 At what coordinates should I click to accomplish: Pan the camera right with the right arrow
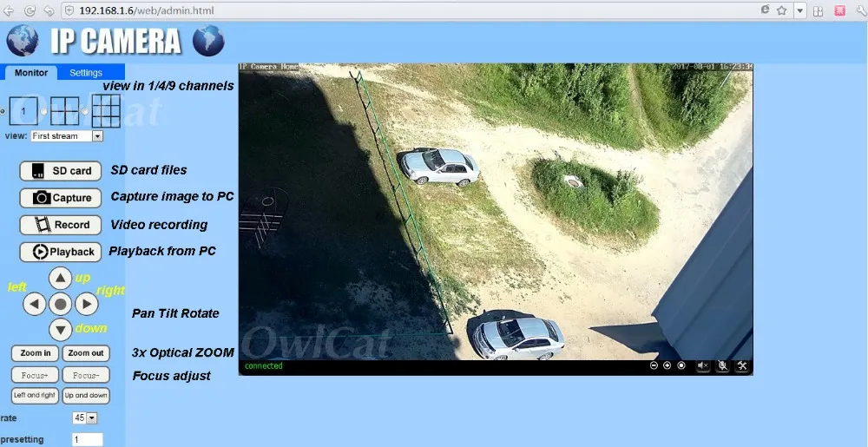click(x=86, y=304)
